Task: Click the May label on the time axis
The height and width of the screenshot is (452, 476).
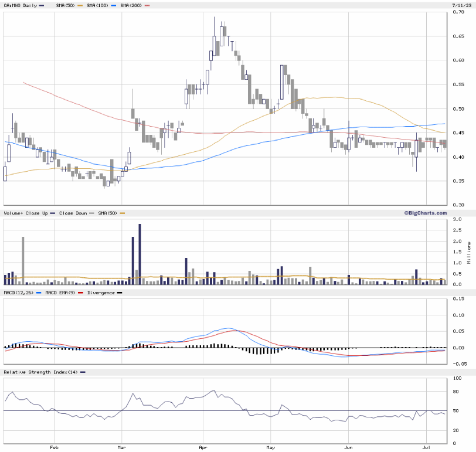Action: (270, 446)
